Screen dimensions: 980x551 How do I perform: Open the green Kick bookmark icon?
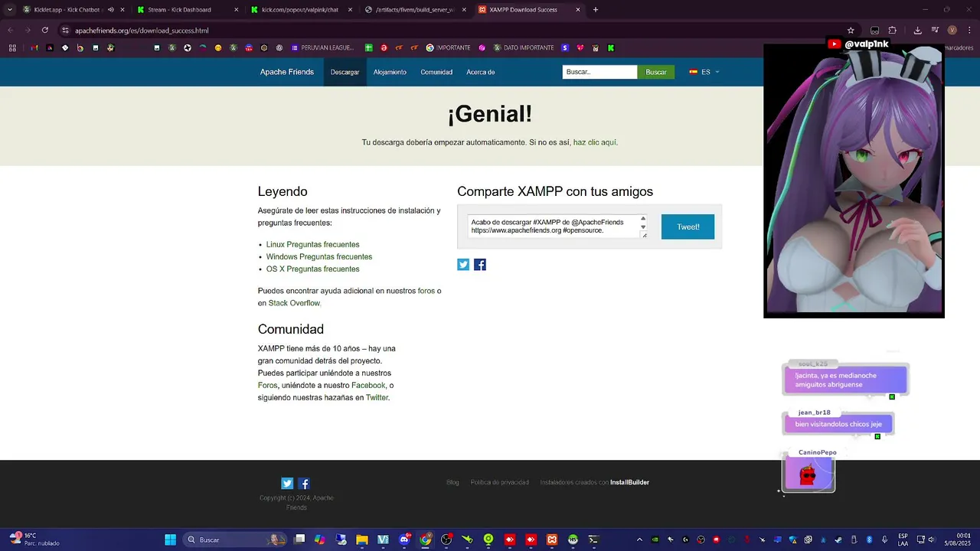(611, 47)
